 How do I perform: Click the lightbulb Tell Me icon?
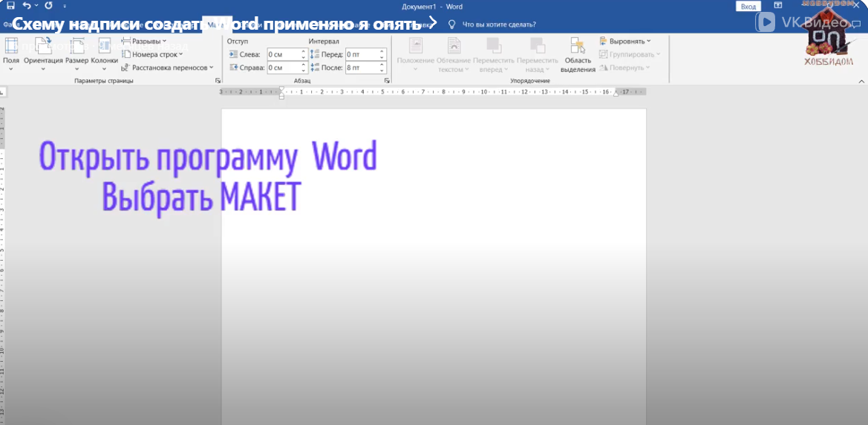coord(451,25)
